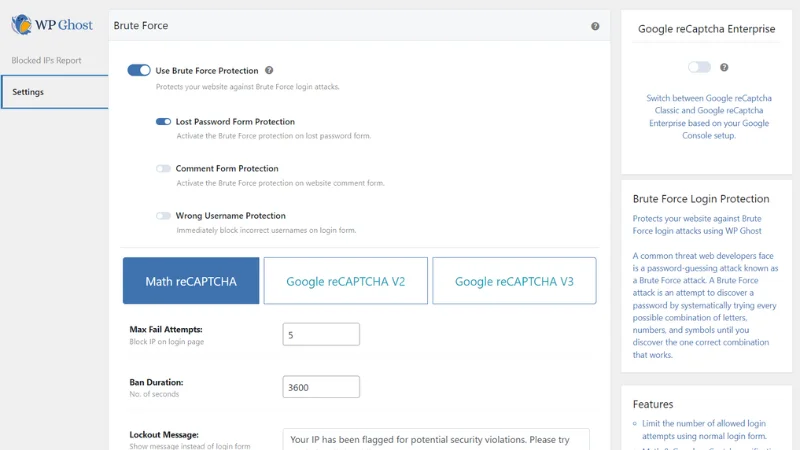
Task: Click help icon beside reCaptcha Enterprise toggle
Action: click(x=724, y=67)
